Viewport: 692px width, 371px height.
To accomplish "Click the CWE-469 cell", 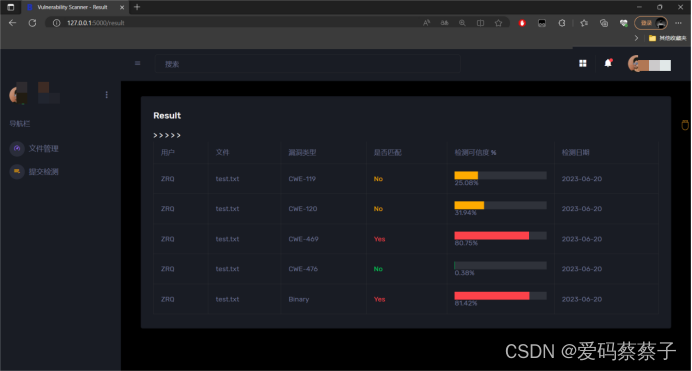I will [303, 239].
